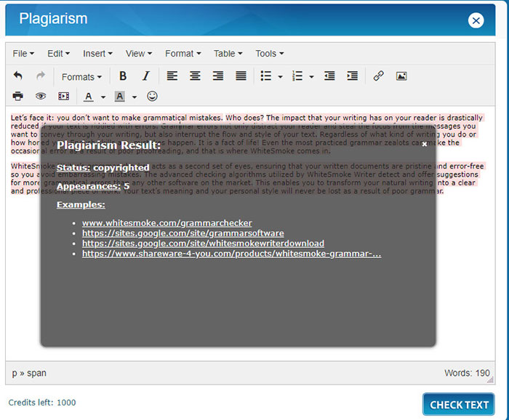Toggle Italic formatting
Viewport: 509px width, 420px height.
pos(145,76)
